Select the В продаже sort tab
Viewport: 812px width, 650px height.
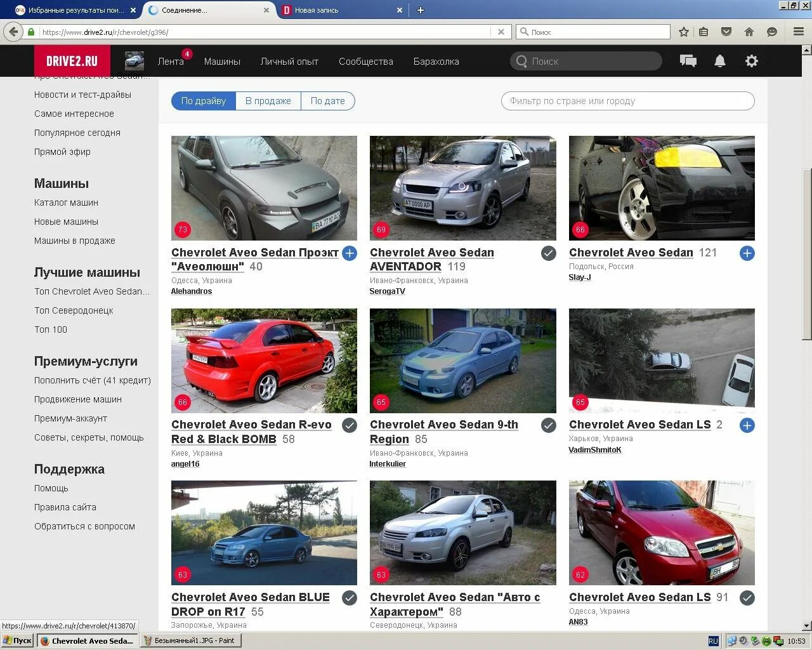[268, 101]
